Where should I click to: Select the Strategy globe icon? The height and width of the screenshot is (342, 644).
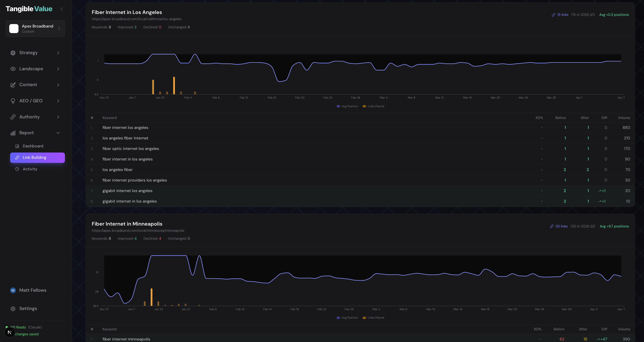[x=13, y=53]
